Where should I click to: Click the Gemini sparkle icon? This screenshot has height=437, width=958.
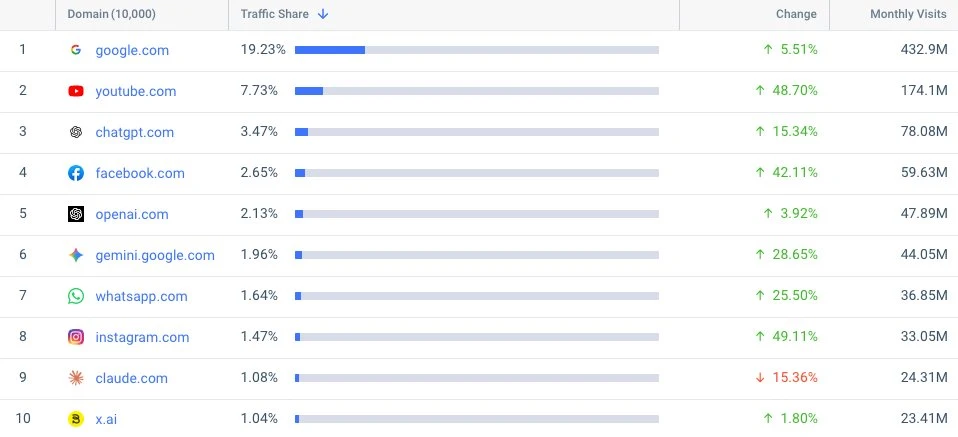click(x=76, y=255)
